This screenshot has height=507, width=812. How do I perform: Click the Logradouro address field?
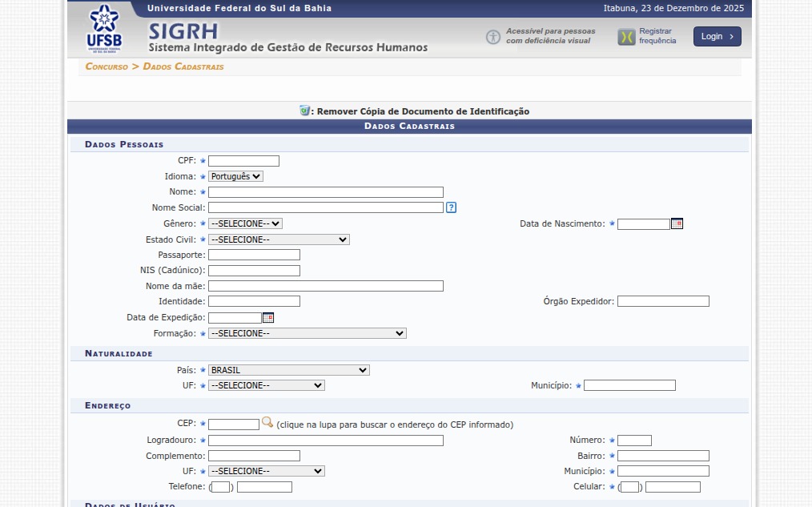[x=325, y=441]
